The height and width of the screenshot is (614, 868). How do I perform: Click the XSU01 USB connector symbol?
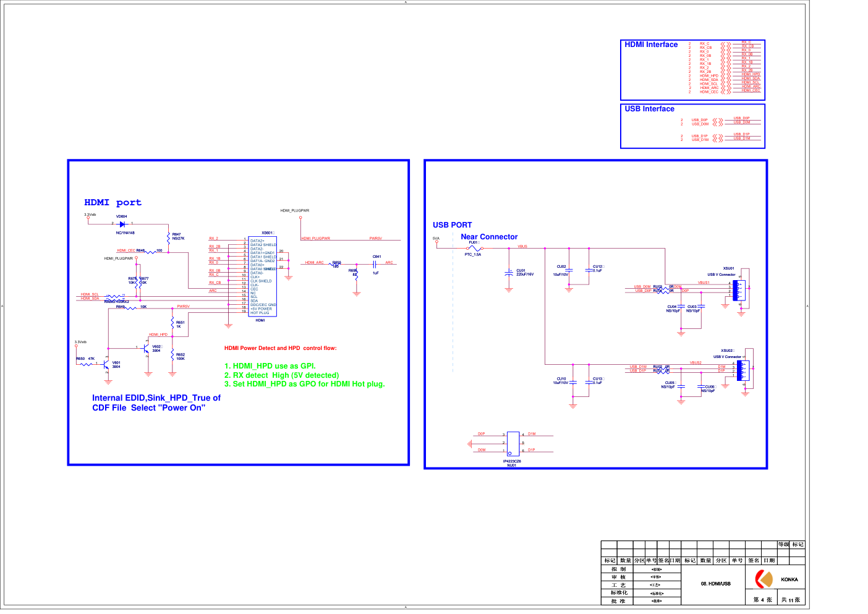point(739,291)
